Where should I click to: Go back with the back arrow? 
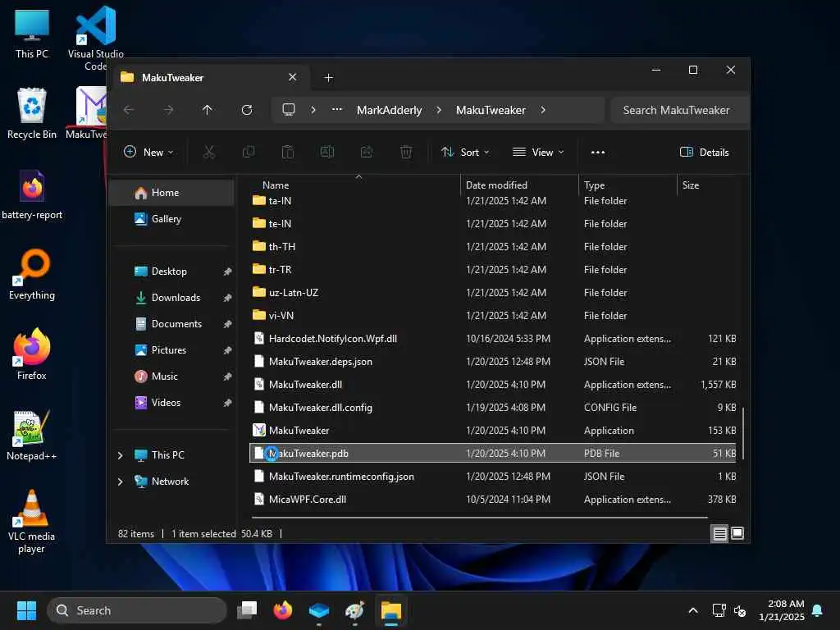point(129,110)
